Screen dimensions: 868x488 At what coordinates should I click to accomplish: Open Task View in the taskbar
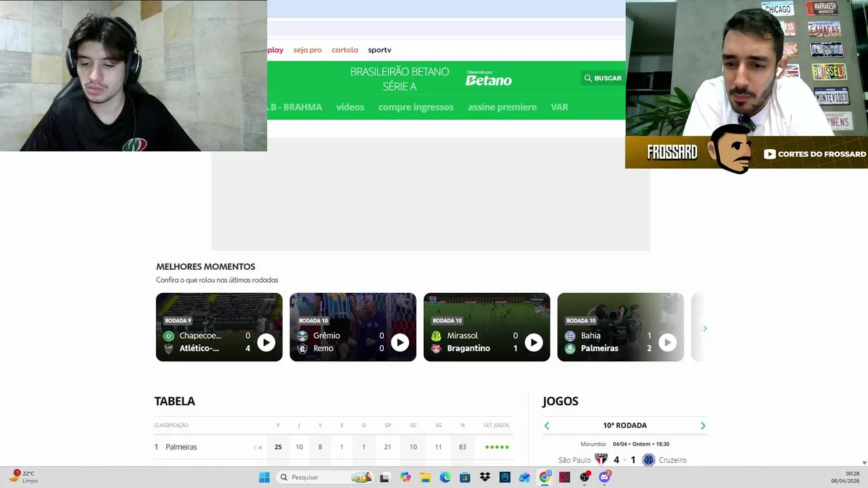(x=384, y=477)
